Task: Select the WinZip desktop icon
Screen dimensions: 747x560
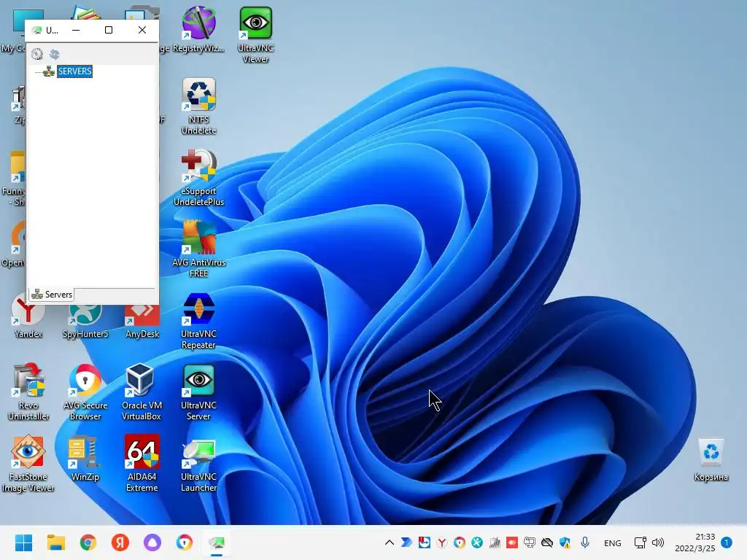Action: pyautogui.click(x=85, y=458)
